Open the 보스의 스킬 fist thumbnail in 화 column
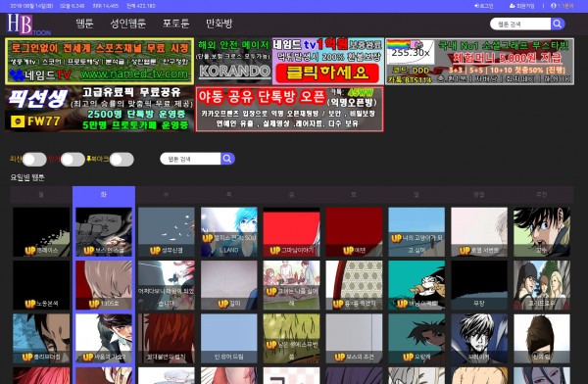 coord(104,232)
